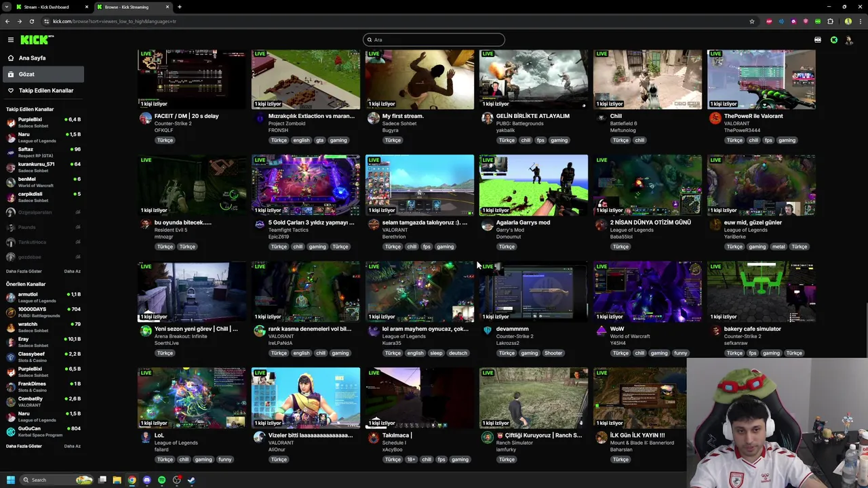Click 'Teamfight Tactics' category text
Screen dimensions: 868x488
288,230
